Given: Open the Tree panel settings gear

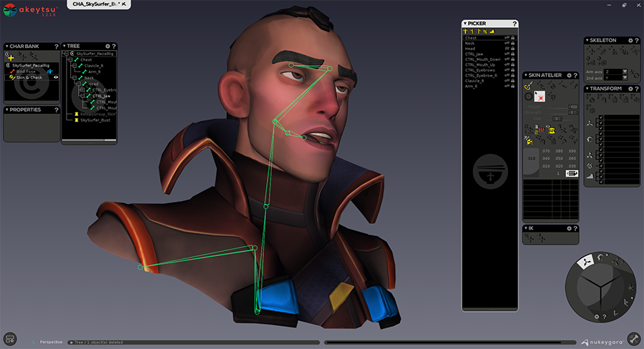Looking at the screenshot, I should click(x=107, y=46).
